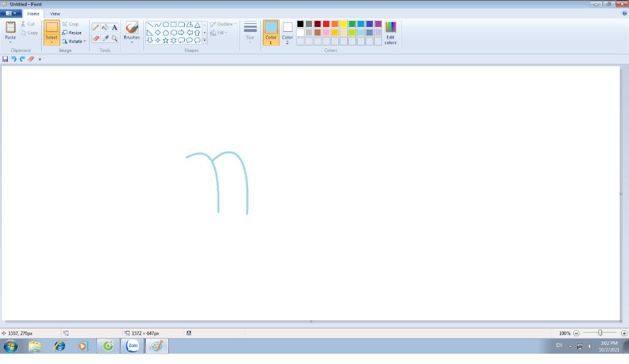Click the volume speaker tray icon

pos(589,346)
